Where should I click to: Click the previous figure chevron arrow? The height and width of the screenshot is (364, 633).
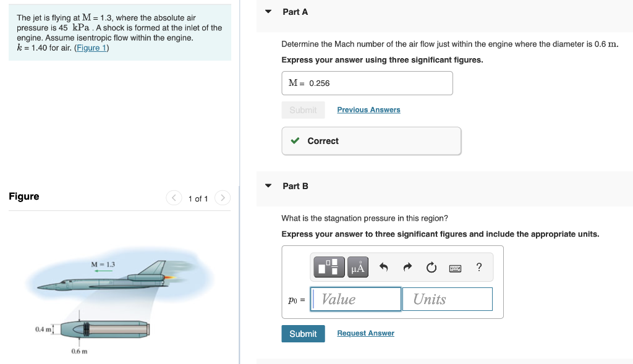174,198
